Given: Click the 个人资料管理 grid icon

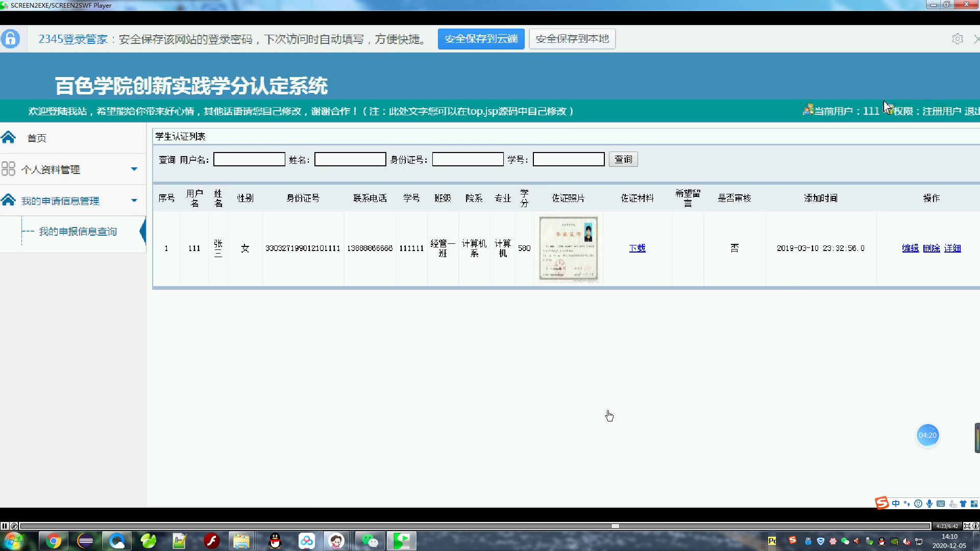Looking at the screenshot, I should (x=8, y=169).
